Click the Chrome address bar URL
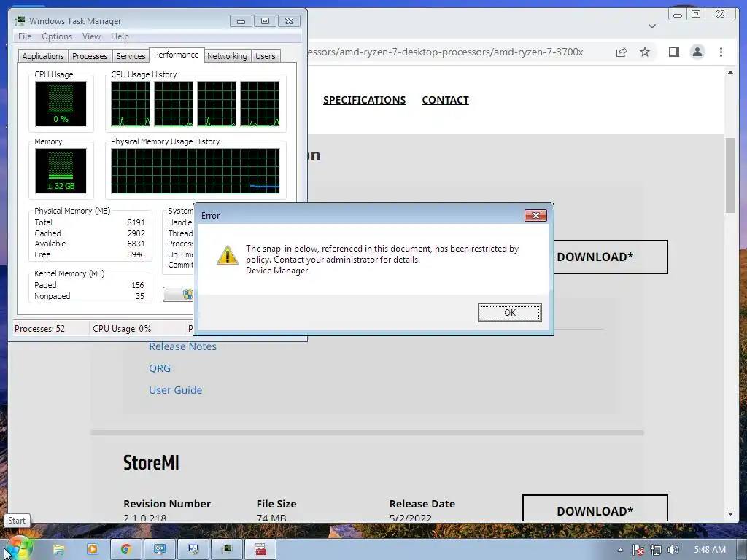Image resolution: width=747 pixels, height=560 pixels. pos(445,52)
